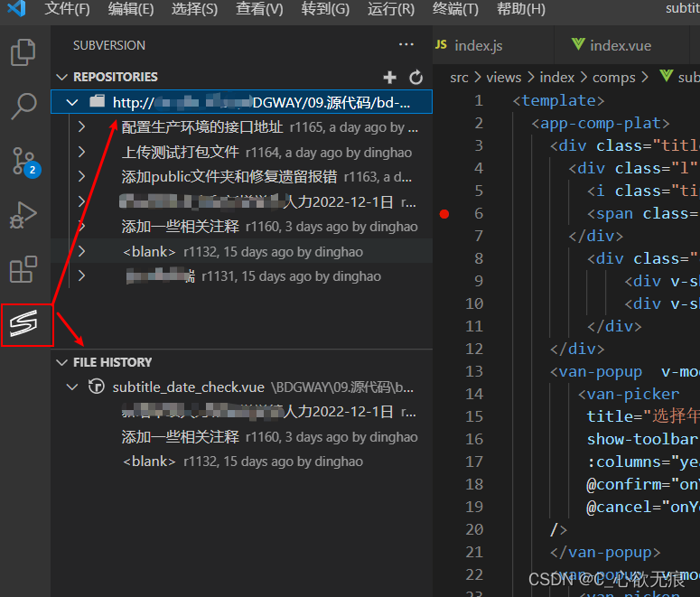Expand revision r1163 commit entry
This screenshot has width=700, height=597.
(x=81, y=177)
